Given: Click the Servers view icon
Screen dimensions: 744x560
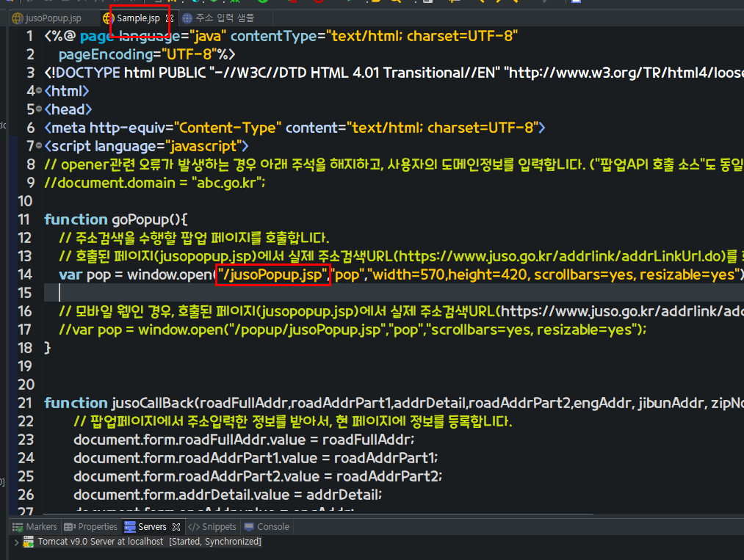Looking at the screenshot, I should [129, 527].
